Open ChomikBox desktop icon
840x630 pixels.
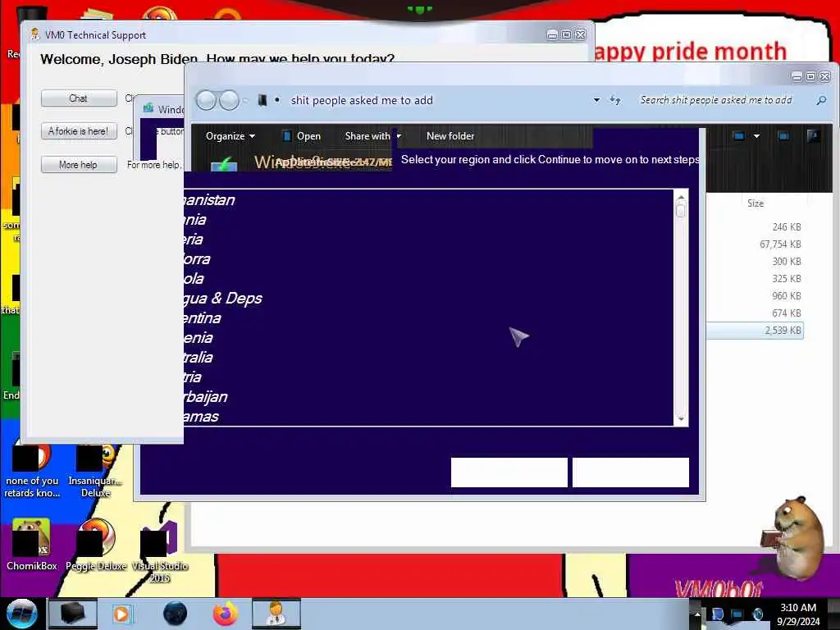pos(32,545)
